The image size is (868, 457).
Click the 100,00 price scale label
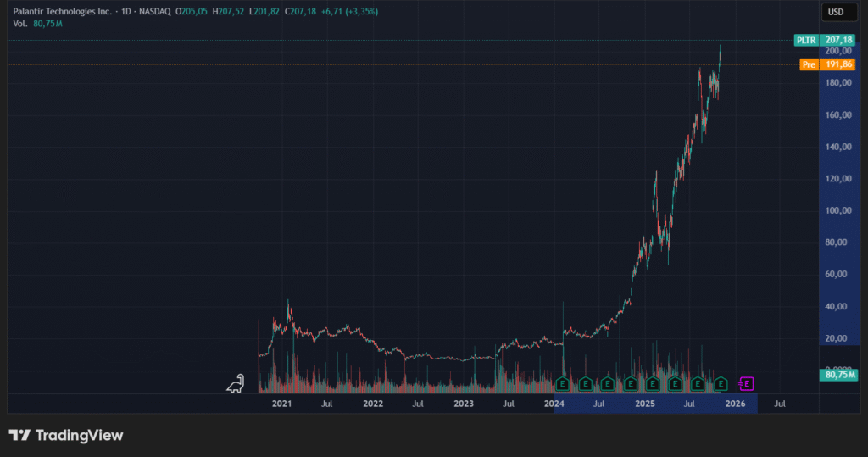(x=839, y=210)
